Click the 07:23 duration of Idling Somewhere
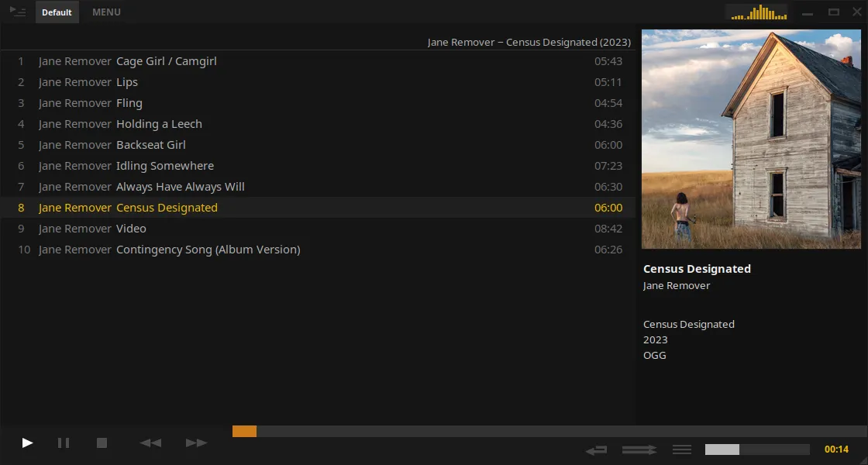 coord(608,166)
